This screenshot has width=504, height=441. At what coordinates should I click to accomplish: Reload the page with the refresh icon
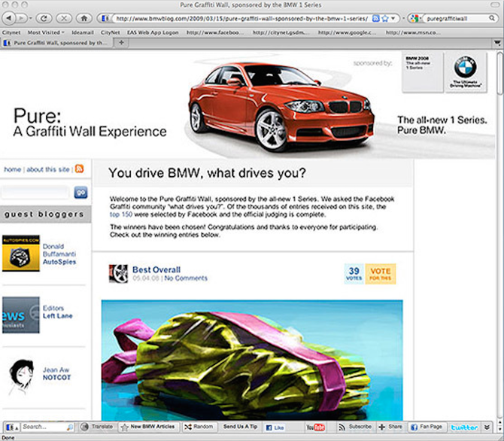[x=44, y=18]
